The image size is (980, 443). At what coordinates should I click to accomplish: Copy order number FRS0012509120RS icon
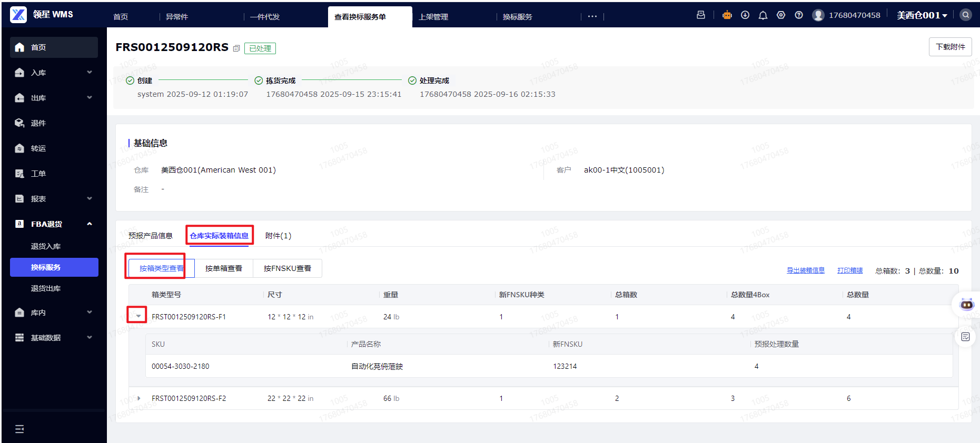coord(236,48)
